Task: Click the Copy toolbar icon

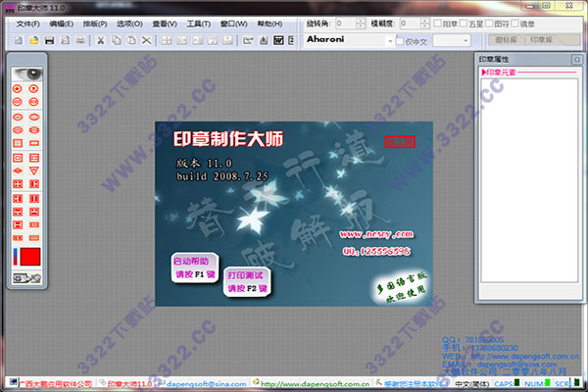Action: coord(116,40)
